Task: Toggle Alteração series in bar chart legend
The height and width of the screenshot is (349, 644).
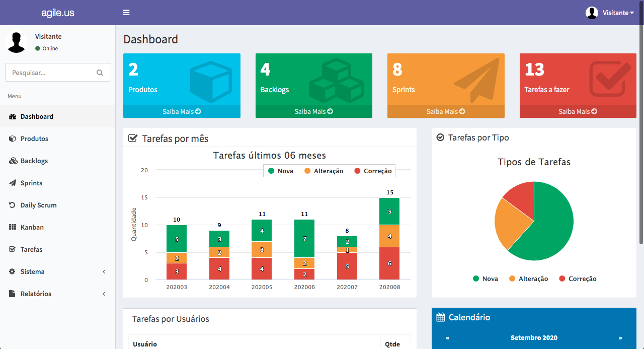Action: click(x=324, y=171)
